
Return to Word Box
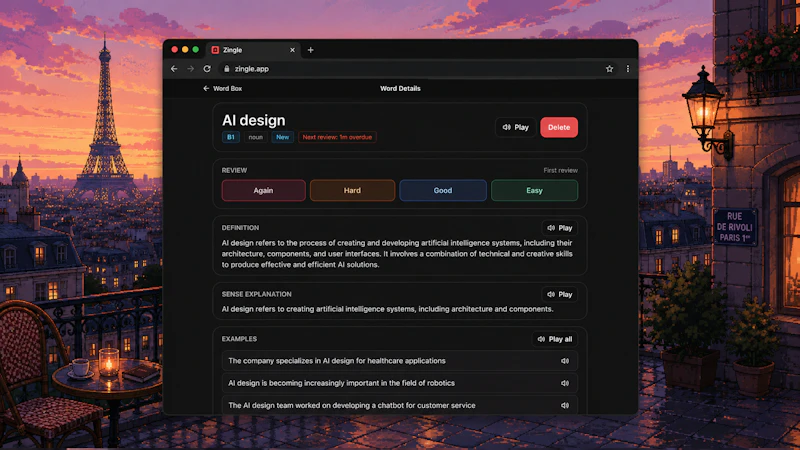tap(222, 88)
